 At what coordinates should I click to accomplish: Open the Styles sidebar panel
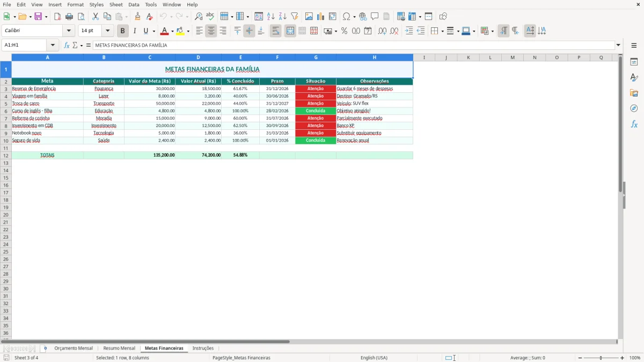(x=634, y=78)
